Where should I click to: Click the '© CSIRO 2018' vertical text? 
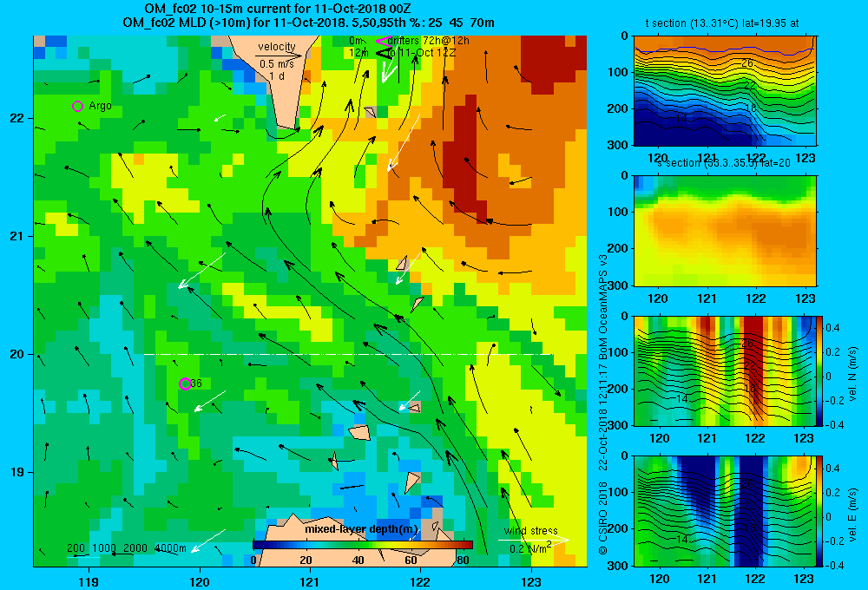point(603,517)
